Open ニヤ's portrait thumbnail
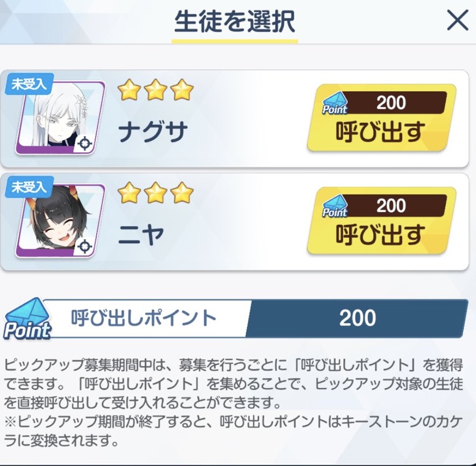Viewport: 476px width, 466px height. pyautogui.click(x=60, y=220)
